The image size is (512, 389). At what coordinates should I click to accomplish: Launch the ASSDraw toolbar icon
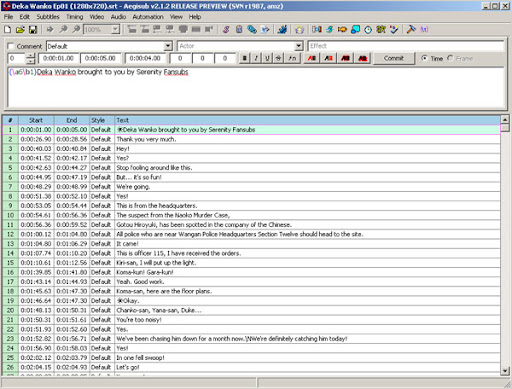tap(299, 30)
